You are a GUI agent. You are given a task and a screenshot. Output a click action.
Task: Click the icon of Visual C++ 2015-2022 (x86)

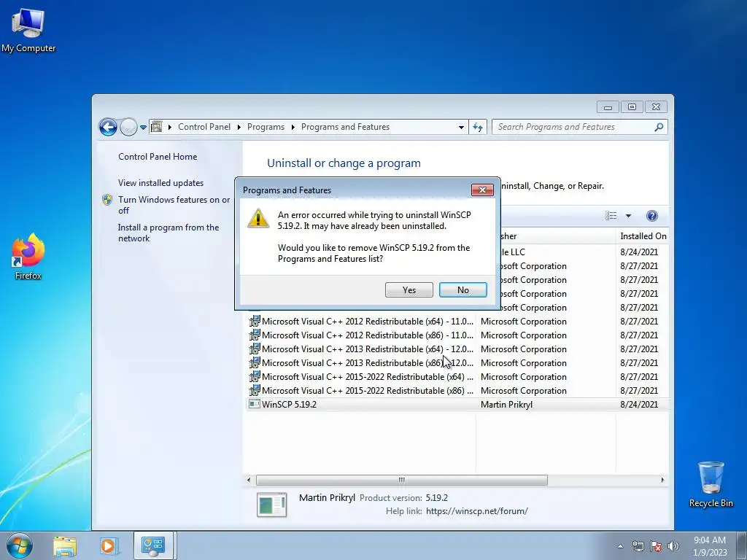coord(255,390)
